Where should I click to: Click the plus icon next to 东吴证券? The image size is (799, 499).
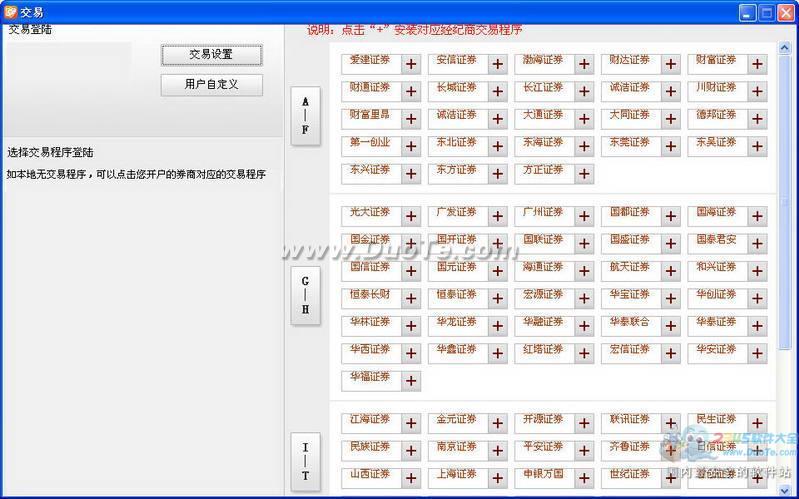tap(757, 147)
